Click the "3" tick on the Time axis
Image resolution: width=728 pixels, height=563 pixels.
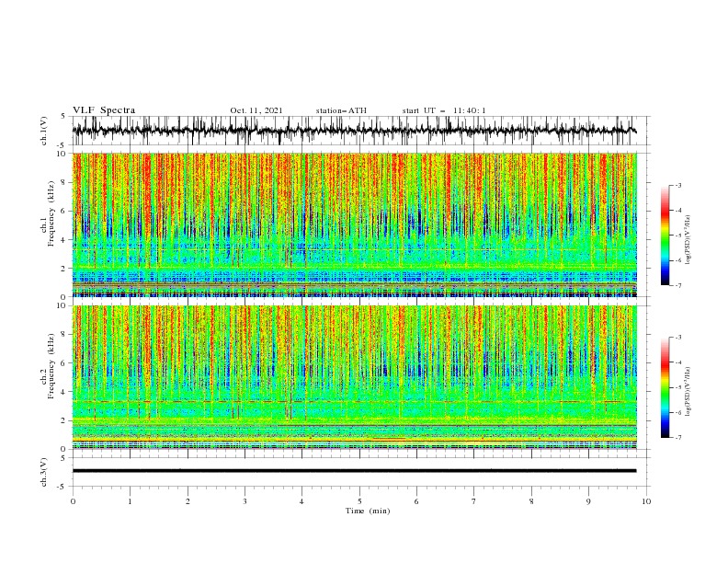click(245, 501)
